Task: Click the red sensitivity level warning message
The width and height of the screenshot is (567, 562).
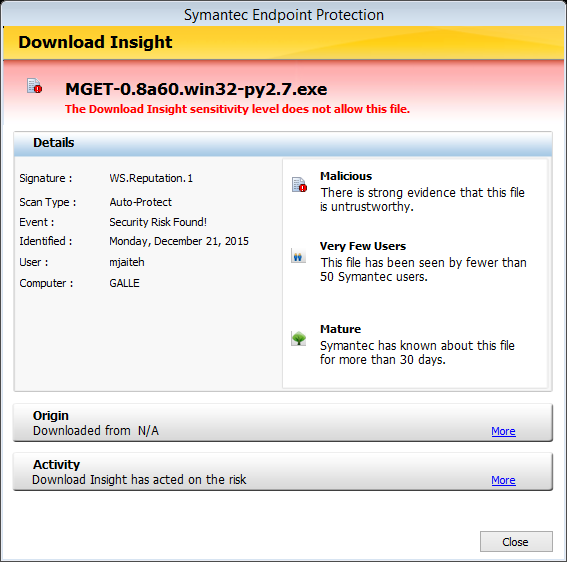Action: [237, 109]
